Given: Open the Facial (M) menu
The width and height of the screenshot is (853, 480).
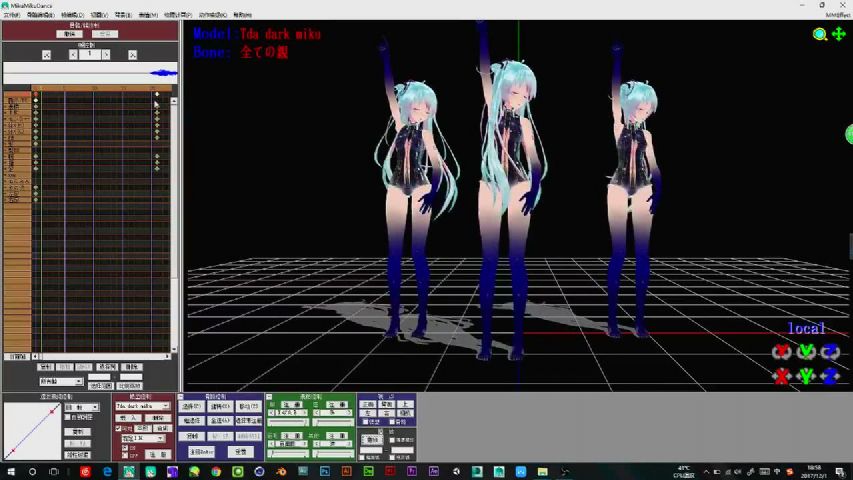Looking at the screenshot, I should coord(148,15).
